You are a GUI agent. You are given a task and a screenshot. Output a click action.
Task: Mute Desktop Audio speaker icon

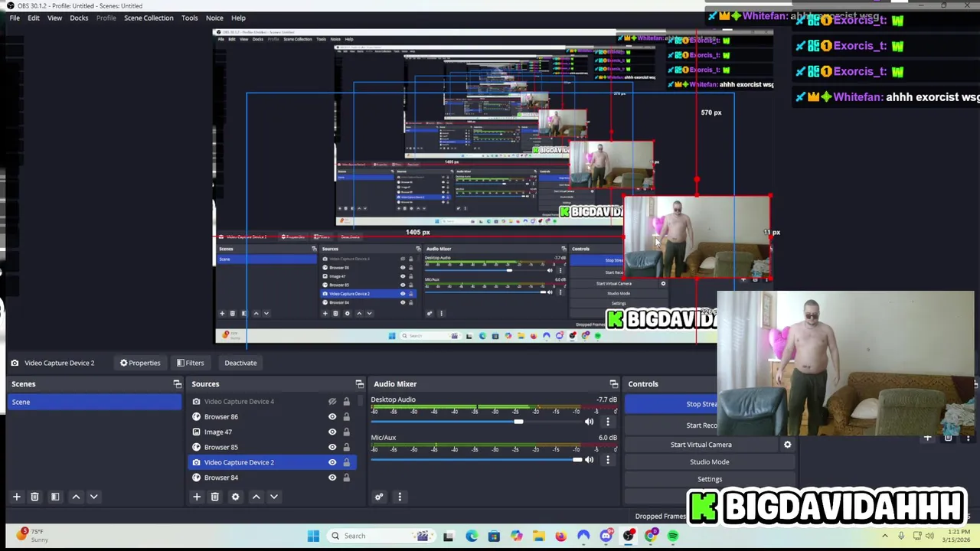(x=589, y=422)
